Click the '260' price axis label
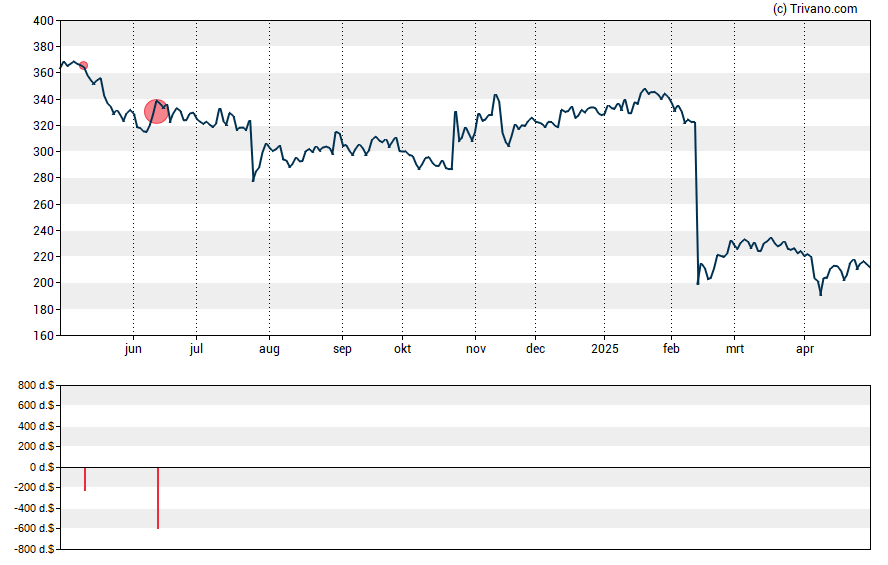 coord(44,204)
